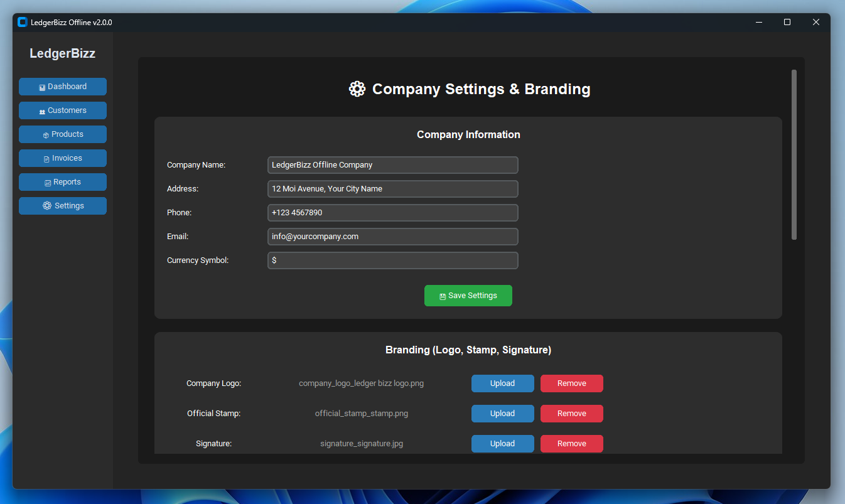Screen dimensions: 845x504
Task: Open the Products section via its box icon
Action: (x=45, y=134)
